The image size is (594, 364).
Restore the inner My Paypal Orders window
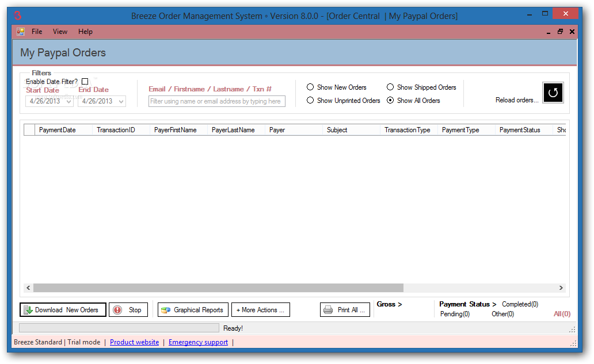[560, 32]
